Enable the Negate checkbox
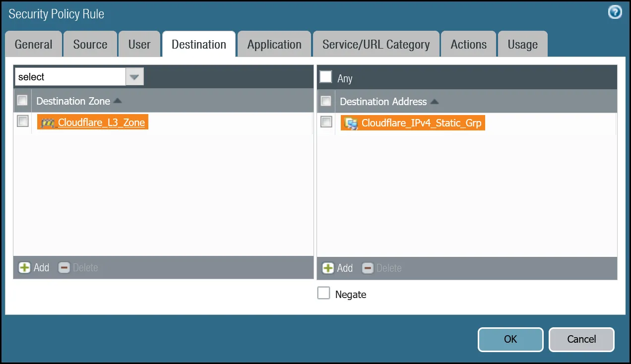Viewport: 631px width, 364px height. (324, 293)
